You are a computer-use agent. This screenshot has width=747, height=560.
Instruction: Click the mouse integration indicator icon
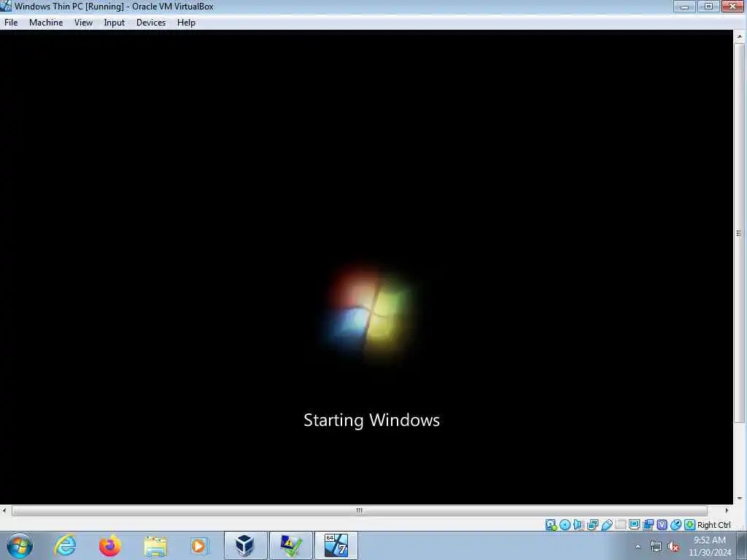(x=676, y=525)
